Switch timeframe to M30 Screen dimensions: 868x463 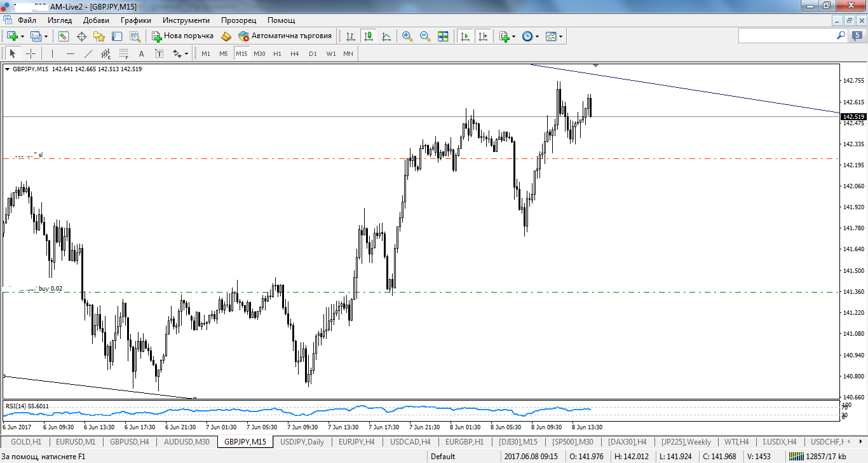(x=259, y=53)
